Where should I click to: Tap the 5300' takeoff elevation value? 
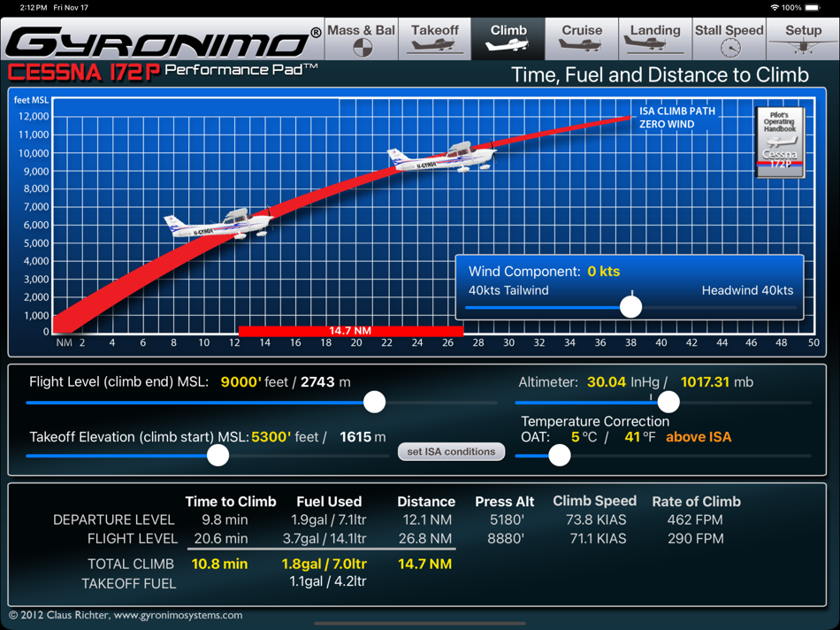tap(271, 437)
